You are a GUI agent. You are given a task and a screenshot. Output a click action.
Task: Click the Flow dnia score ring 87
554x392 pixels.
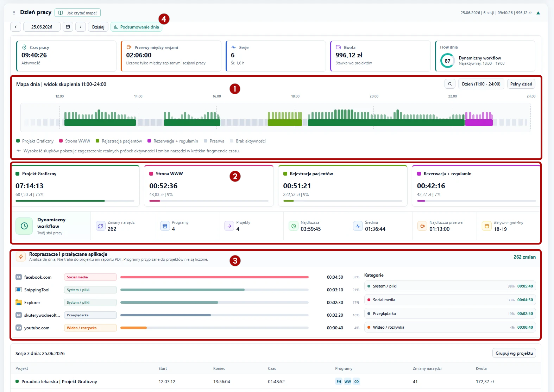point(447,61)
